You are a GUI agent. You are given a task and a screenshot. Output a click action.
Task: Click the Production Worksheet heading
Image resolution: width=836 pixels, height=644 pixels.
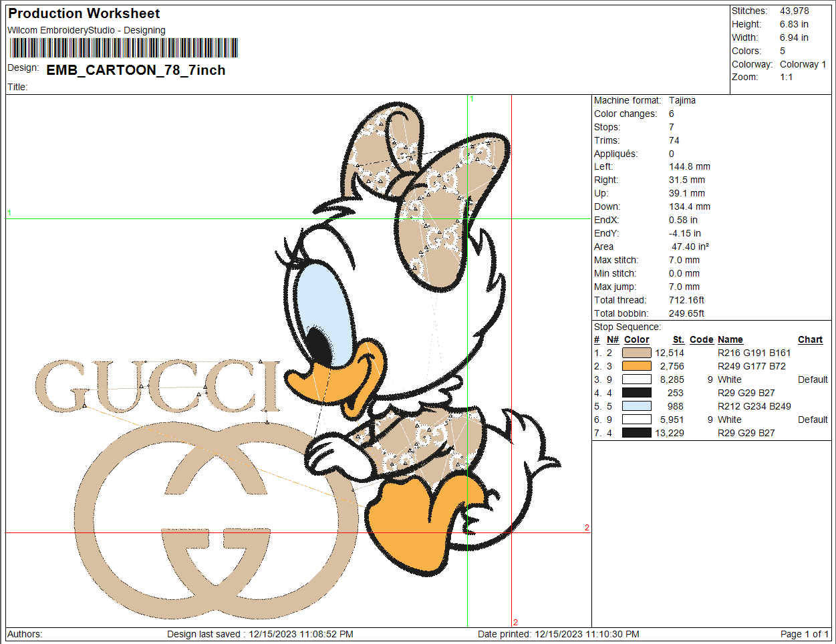[84, 13]
